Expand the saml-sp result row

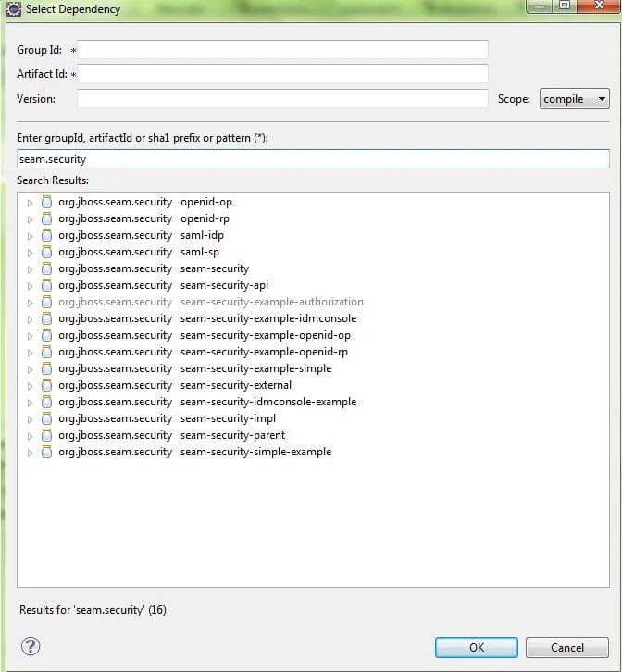click(30, 254)
